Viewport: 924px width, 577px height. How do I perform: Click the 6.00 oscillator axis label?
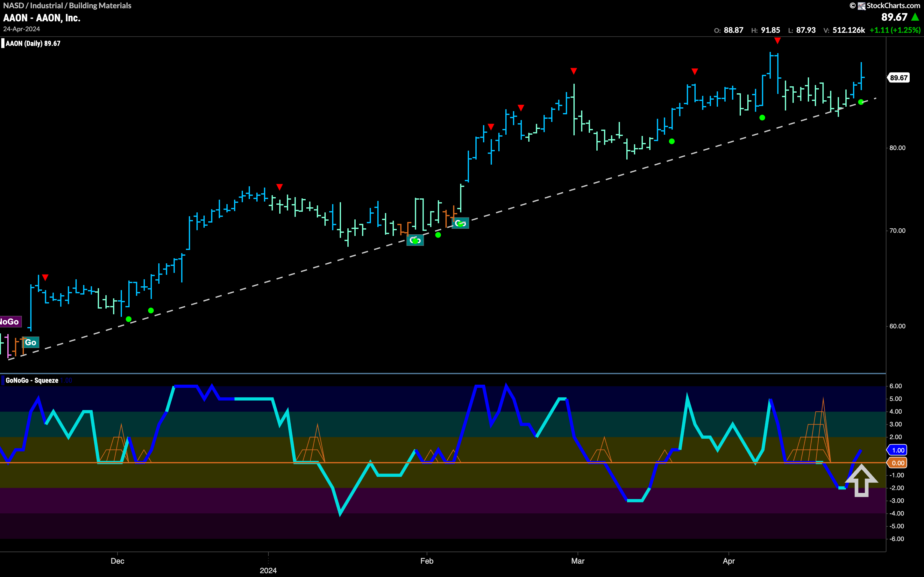[896, 386]
